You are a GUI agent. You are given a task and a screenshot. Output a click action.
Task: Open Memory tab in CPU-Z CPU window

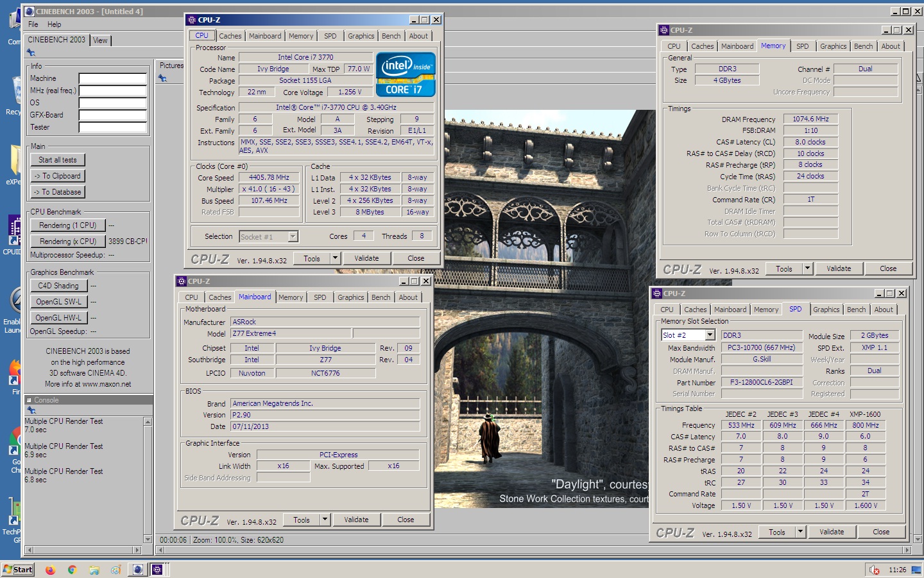point(301,36)
